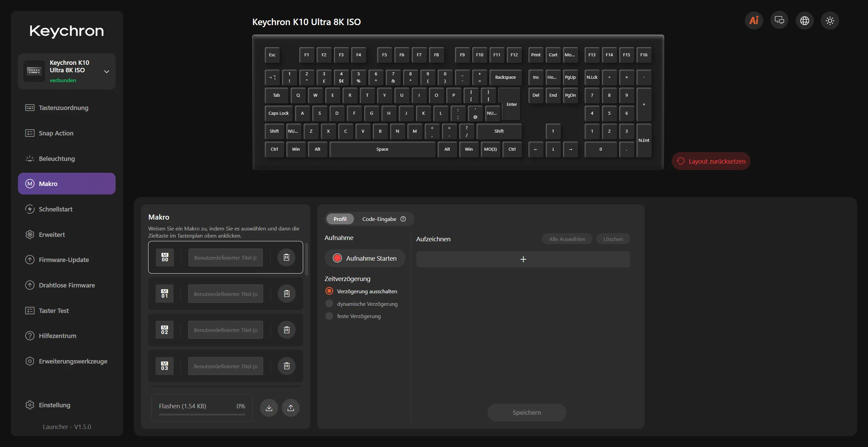Click the Layout zurücksetzen button
Image resolution: width=868 pixels, height=447 pixels.
[711, 161]
